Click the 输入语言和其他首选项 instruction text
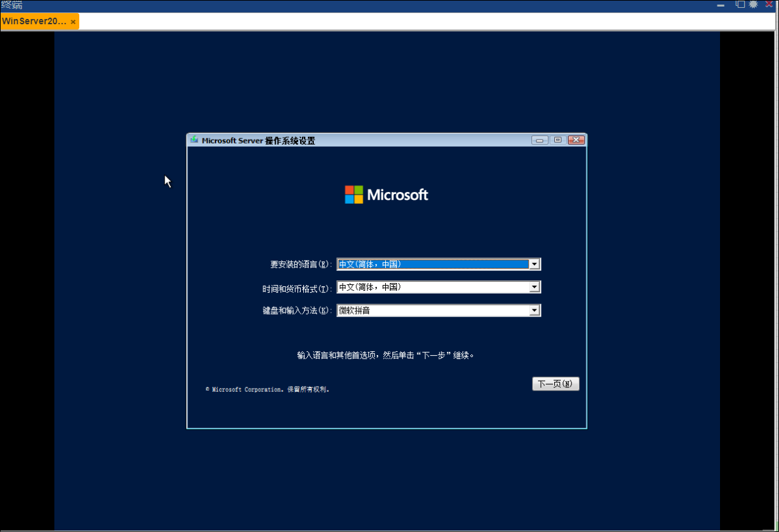 385,355
